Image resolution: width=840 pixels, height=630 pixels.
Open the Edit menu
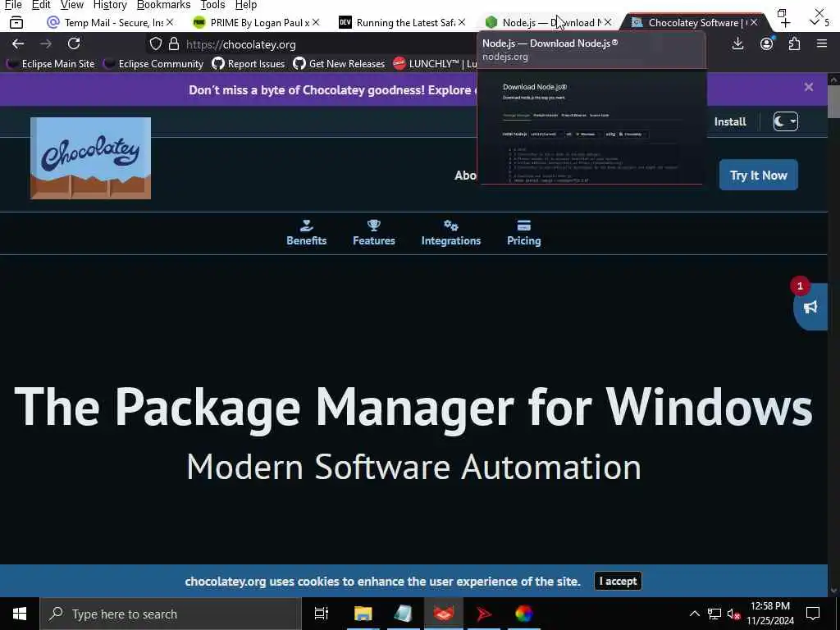(x=41, y=5)
